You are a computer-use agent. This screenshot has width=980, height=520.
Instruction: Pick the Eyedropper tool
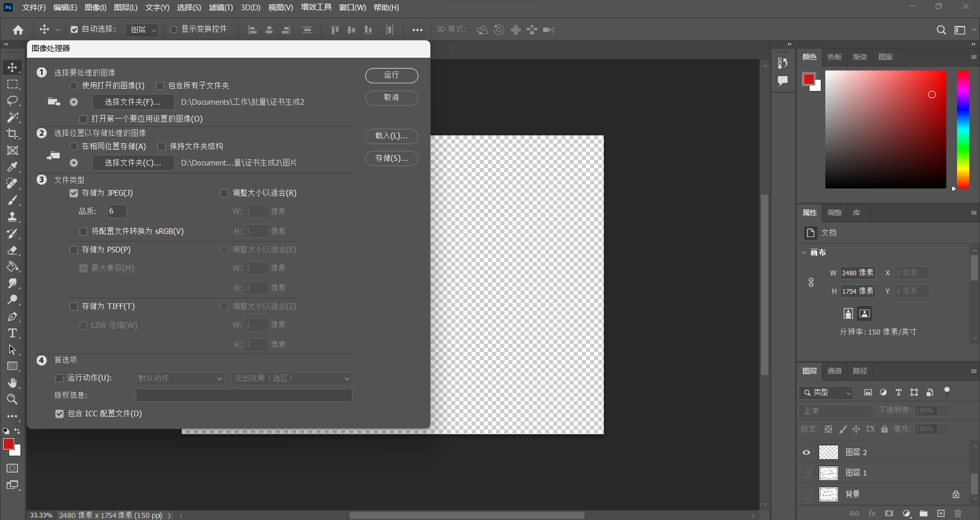[12, 167]
